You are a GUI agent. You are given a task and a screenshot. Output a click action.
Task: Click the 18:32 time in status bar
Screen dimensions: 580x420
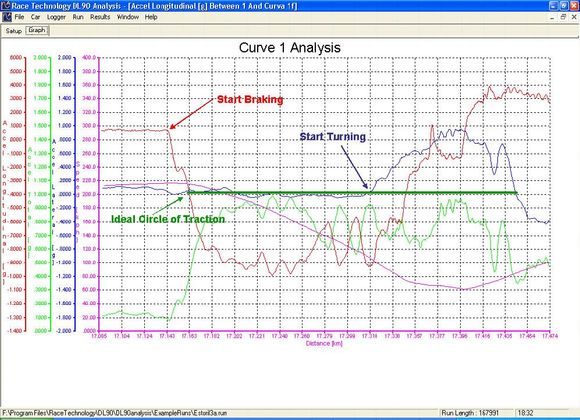pyautogui.click(x=525, y=413)
